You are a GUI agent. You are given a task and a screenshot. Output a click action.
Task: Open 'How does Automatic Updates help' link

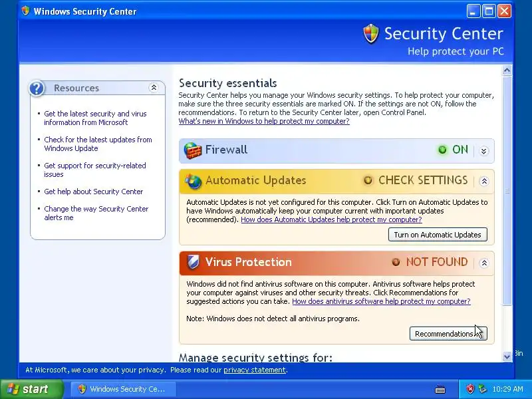[x=331, y=219]
